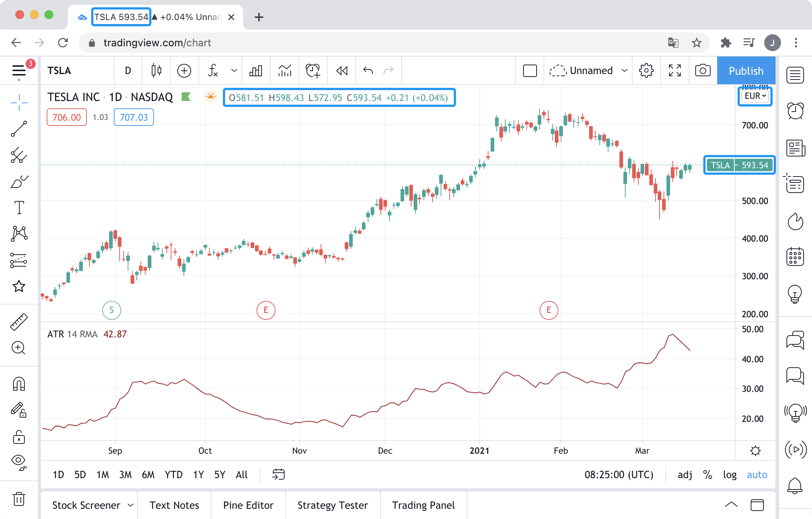Toggle the auto scale
Screen dimensions: 812x519
[x=757, y=475]
